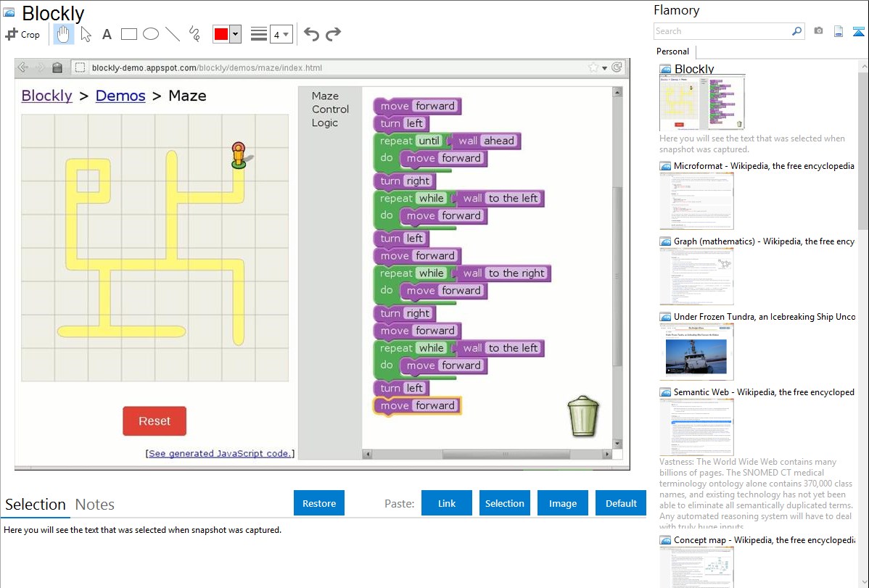Redo the annotation

coord(333,34)
